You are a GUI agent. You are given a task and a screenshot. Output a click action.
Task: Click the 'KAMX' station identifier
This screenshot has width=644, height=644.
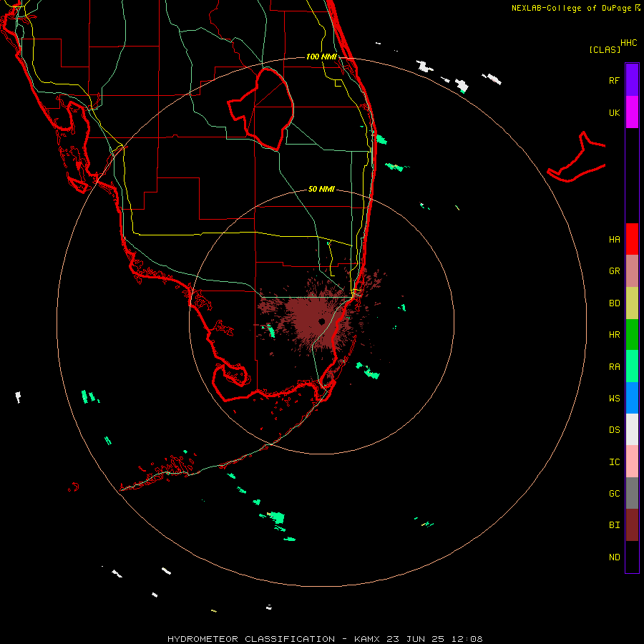click(x=367, y=639)
